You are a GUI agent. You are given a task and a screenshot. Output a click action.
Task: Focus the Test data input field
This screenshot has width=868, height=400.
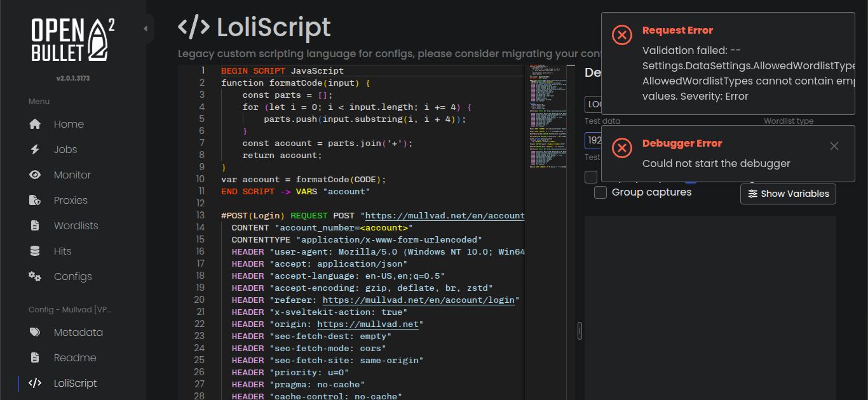click(x=593, y=140)
